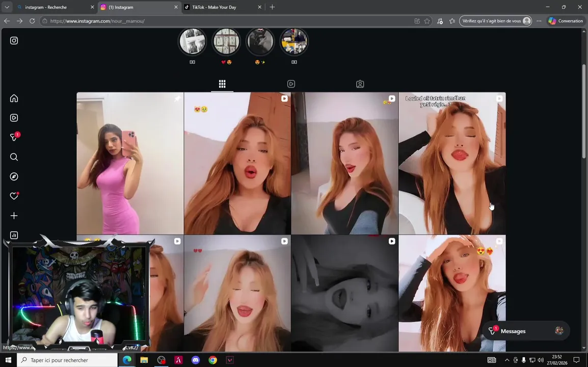Open the floating Messages button
This screenshot has width=588, height=367.
coord(526,331)
